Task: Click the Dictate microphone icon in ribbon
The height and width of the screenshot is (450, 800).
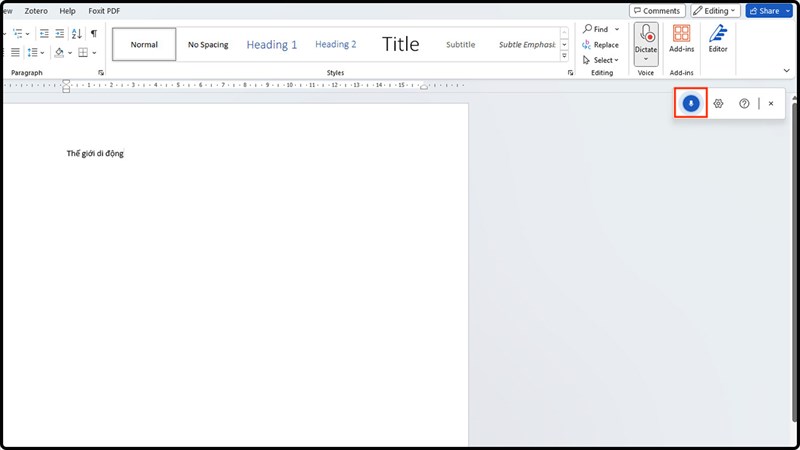Action: click(646, 35)
